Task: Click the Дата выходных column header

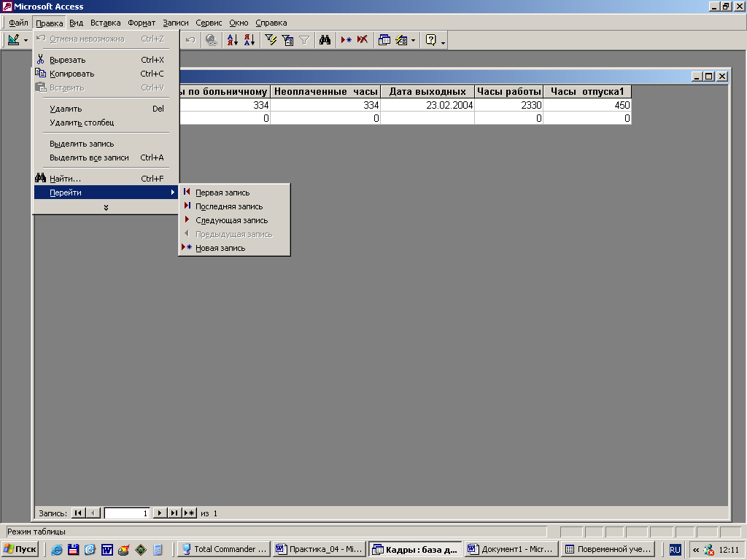Action: (x=427, y=91)
